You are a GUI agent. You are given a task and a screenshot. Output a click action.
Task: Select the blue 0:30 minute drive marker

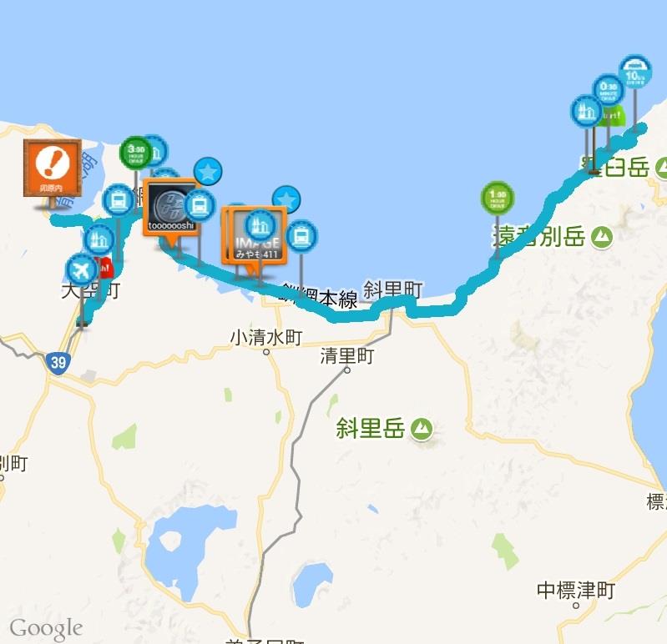coord(609,90)
